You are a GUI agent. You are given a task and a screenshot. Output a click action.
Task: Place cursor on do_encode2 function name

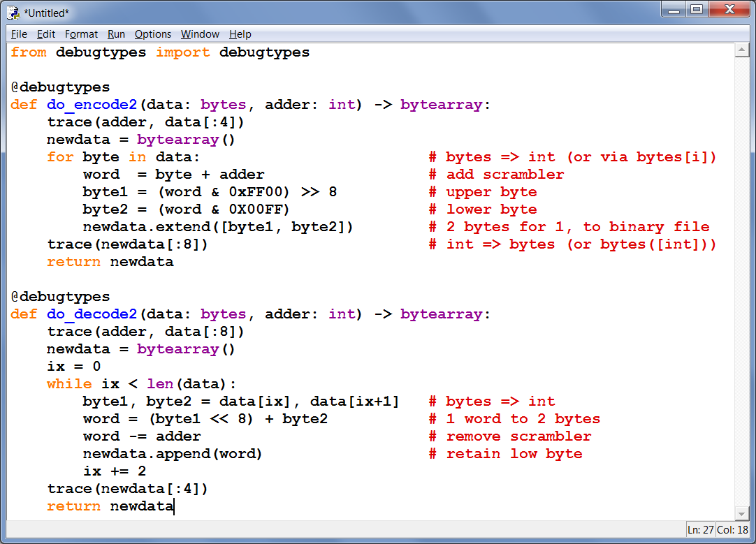(x=92, y=105)
